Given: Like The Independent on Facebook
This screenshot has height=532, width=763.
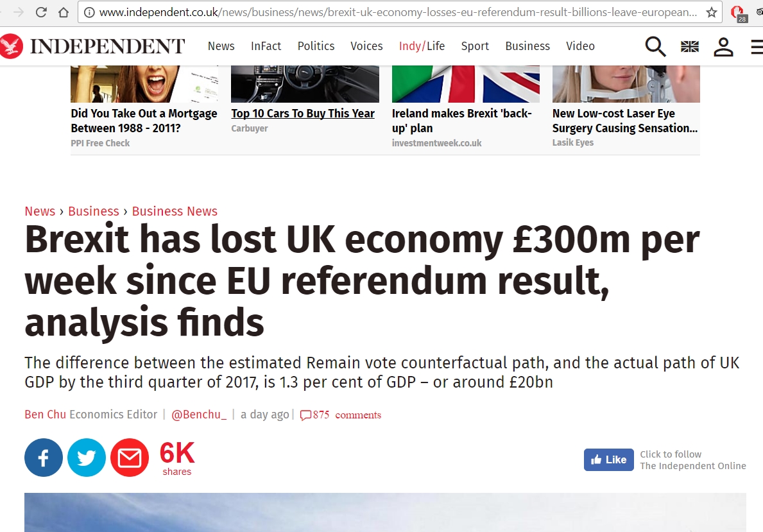Looking at the screenshot, I should 609,459.
